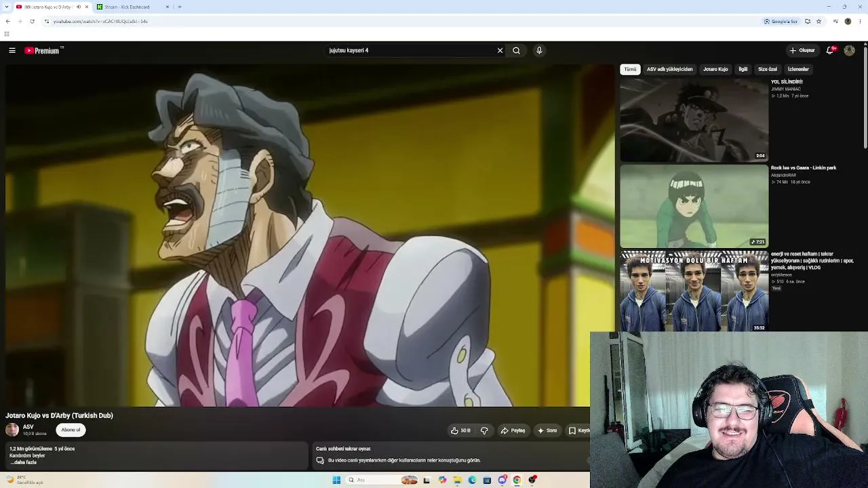Open the ASV channel avatar
The width and height of the screenshot is (868, 488).
(12, 430)
